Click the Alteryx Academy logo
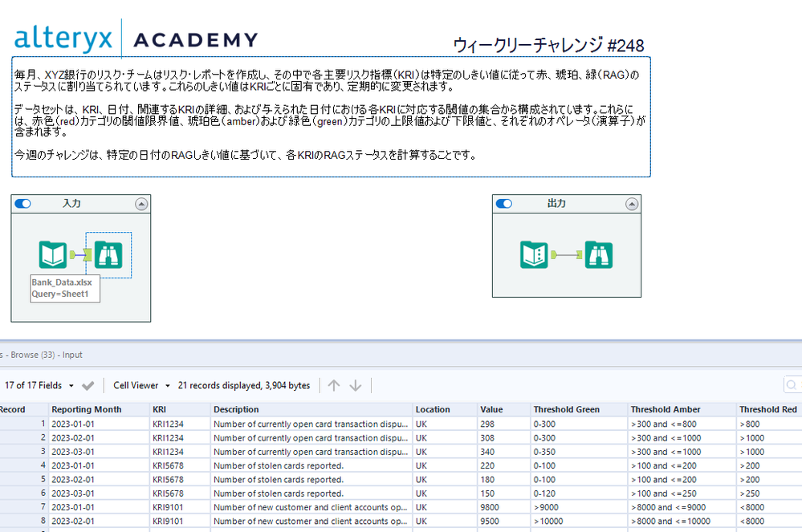Screen dimensions: 802x532 click(136, 39)
